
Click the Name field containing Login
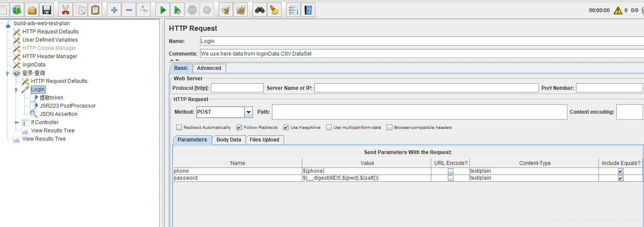[422, 41]
